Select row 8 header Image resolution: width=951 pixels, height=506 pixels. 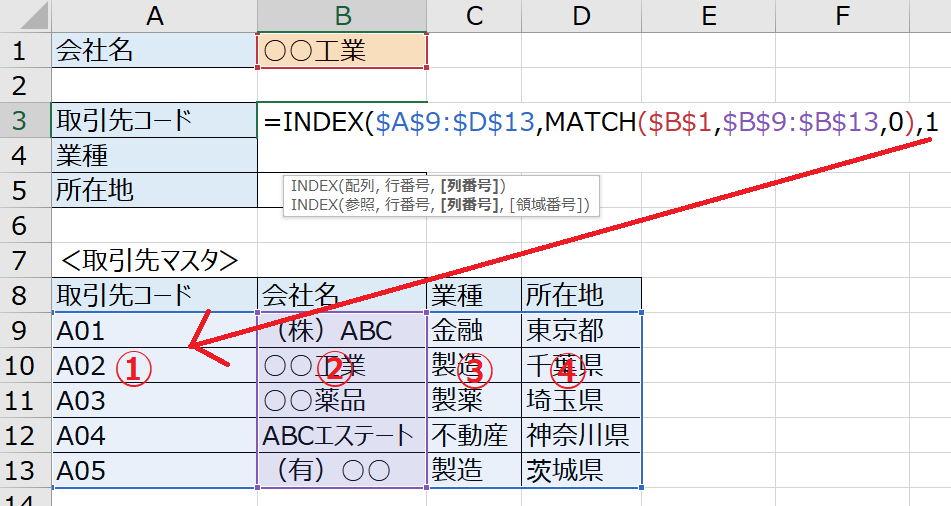25,295
